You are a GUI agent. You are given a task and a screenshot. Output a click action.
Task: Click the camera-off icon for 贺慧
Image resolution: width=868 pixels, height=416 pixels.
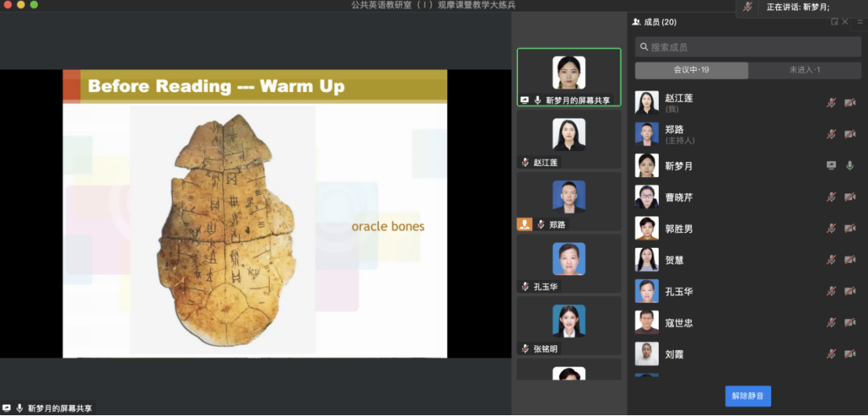(850, 260)
